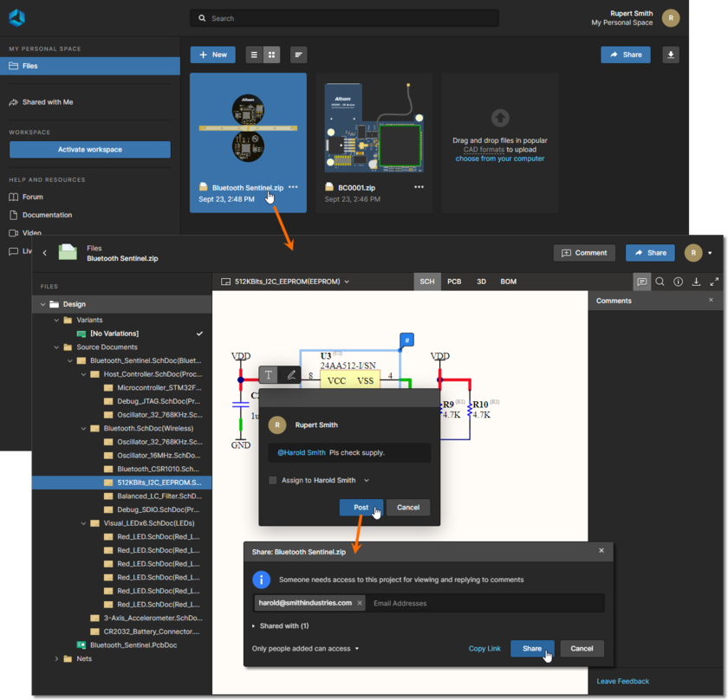Image resolution: width=728 pixels, height=700 pixels.
Task: Open the 512KBits_I2C_EEPROM document selector dropdown
Action: [x=345, y=281]
